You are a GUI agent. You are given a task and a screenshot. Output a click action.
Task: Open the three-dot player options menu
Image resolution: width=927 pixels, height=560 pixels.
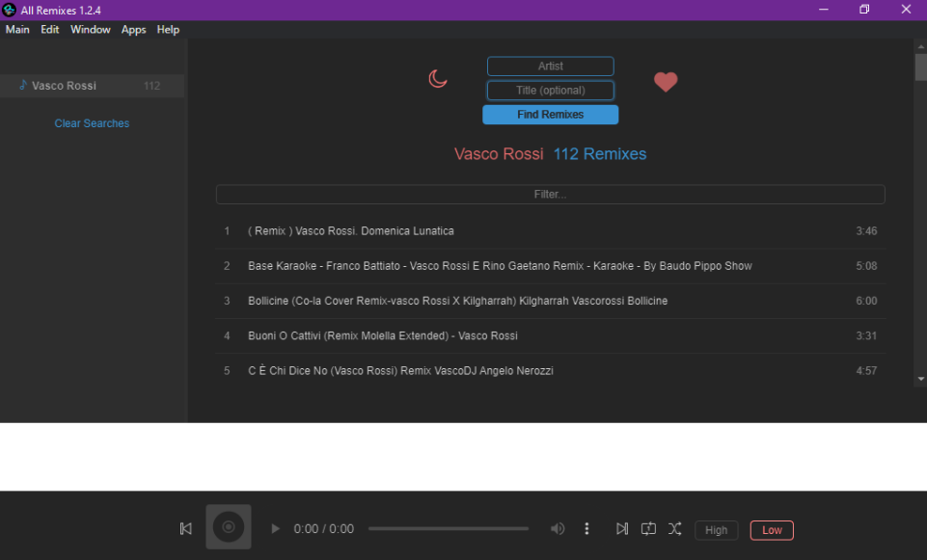click(586, 529)
